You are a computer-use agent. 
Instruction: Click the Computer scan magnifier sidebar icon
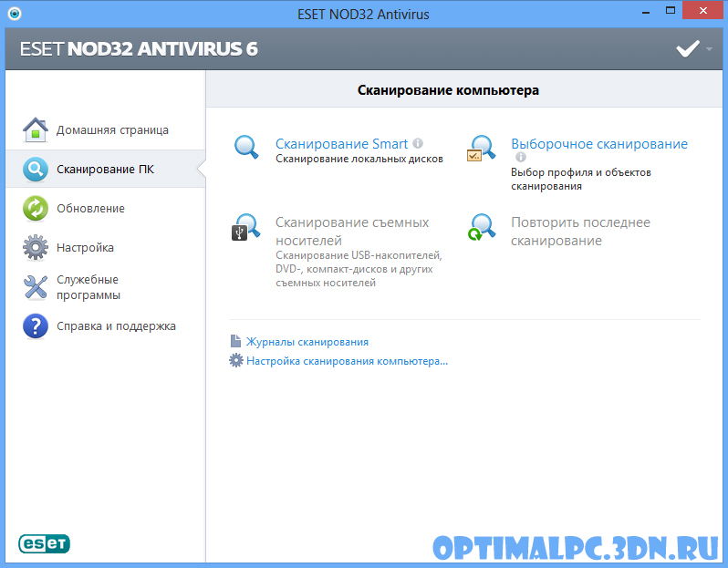click(36, 169)
